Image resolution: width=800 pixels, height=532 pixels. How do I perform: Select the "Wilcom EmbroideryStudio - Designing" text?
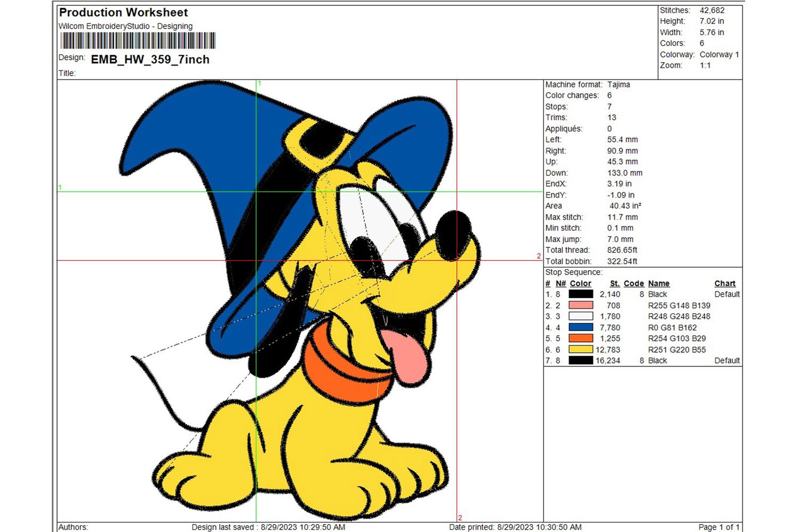point(125,26)
